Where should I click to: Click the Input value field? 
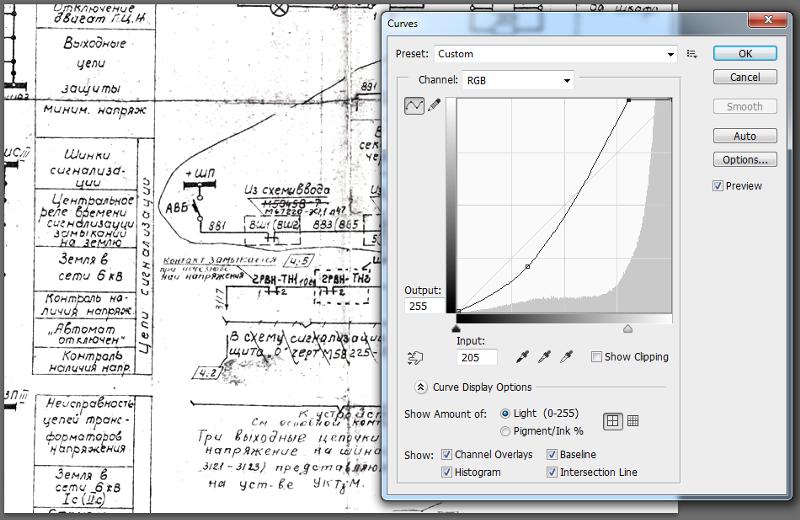click(x=477, y=357)
